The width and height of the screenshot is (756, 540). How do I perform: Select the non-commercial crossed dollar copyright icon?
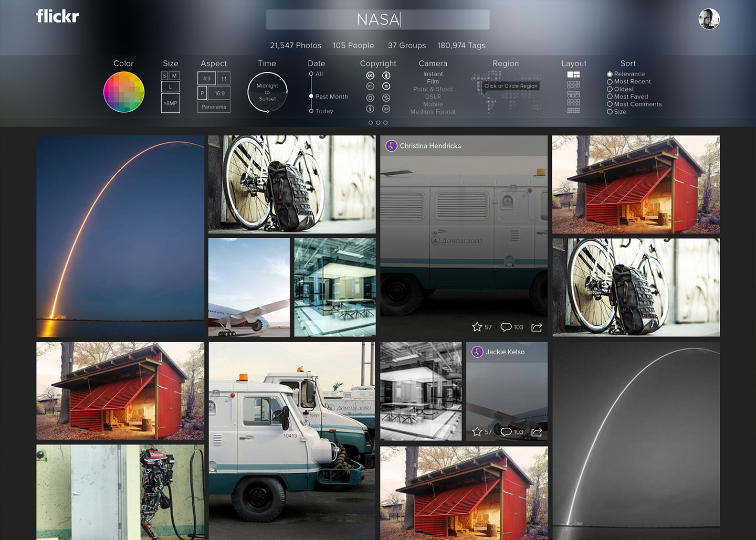[386, 98]
